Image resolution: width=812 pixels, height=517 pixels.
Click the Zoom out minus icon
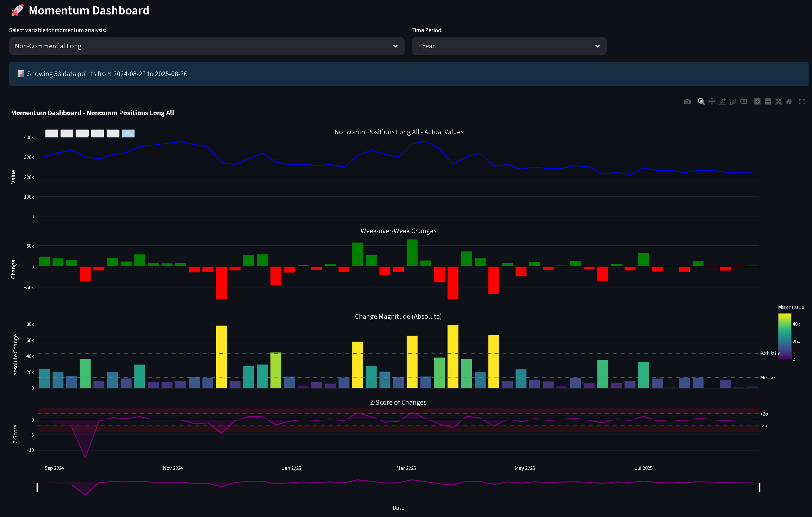[x=768, y=102]
